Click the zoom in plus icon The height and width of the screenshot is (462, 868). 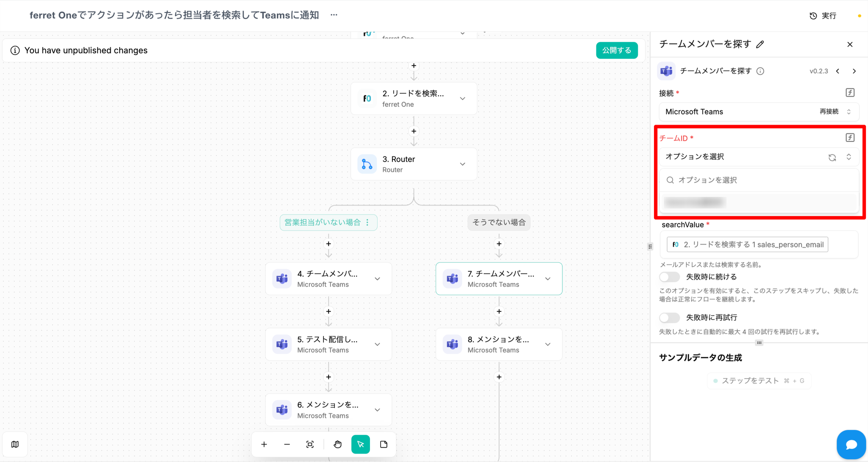264,444
